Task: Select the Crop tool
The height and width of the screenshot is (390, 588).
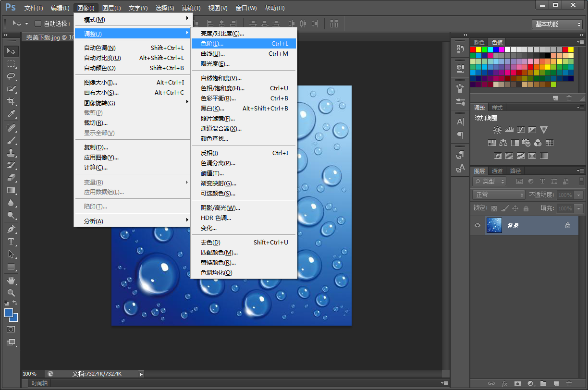Action: 11,101
